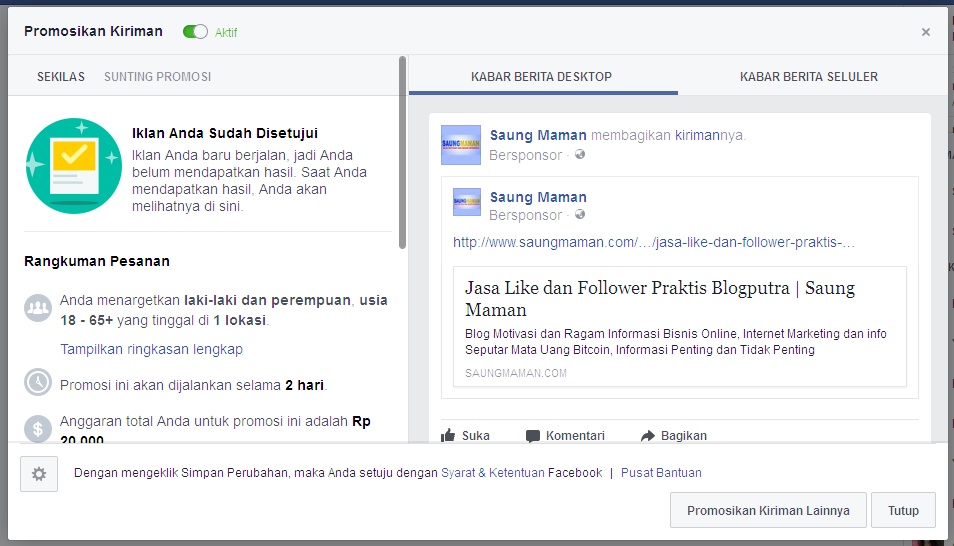Select the Kabar Berita Desktop tab
The image size is (954, 546).
(541, 77)
